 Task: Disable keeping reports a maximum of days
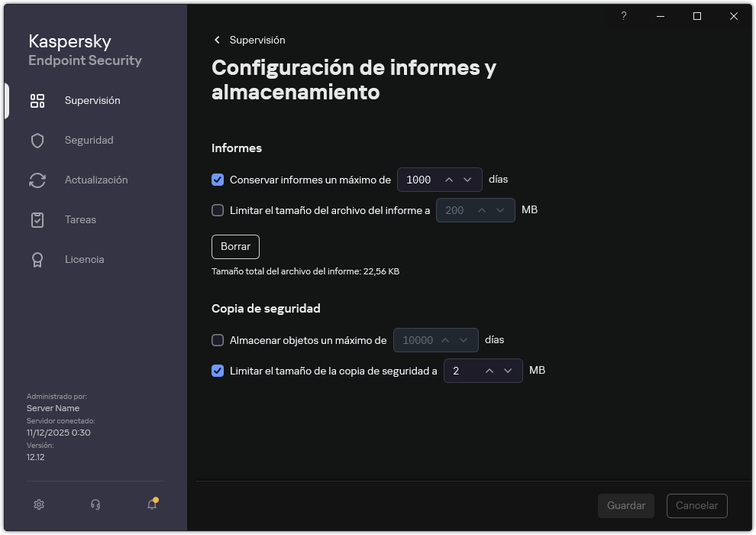point(218,180)
